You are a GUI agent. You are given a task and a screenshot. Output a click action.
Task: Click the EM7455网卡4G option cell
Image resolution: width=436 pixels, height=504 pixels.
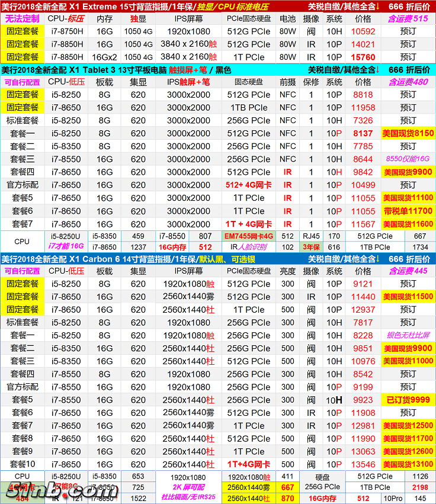click(x=248, y=236)
